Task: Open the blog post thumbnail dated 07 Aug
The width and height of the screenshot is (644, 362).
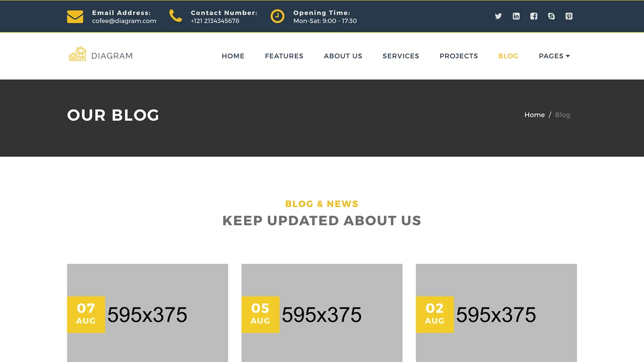Action: click(147, 313)
